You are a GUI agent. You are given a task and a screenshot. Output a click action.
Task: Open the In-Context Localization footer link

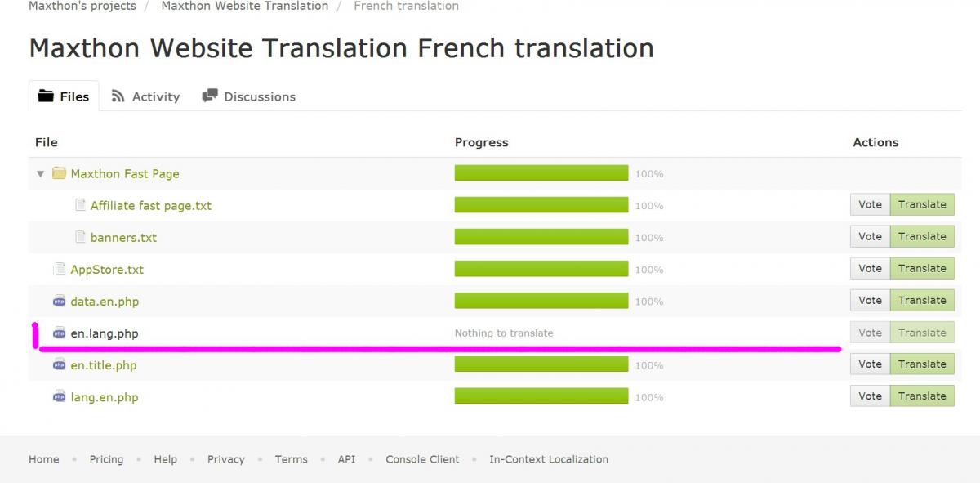point(549,459)
